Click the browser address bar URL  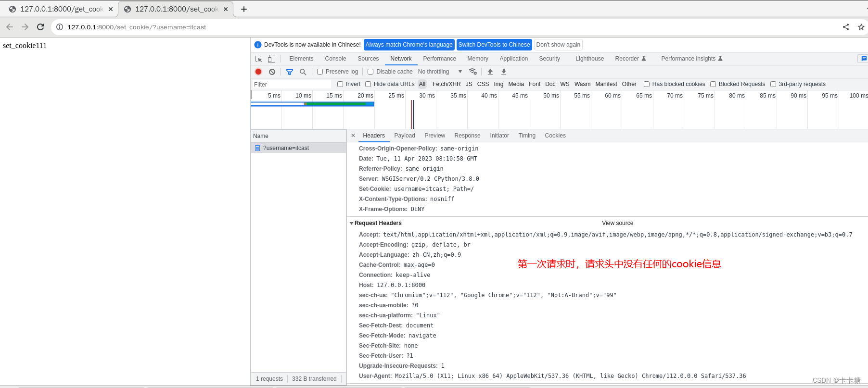[137, 27]
